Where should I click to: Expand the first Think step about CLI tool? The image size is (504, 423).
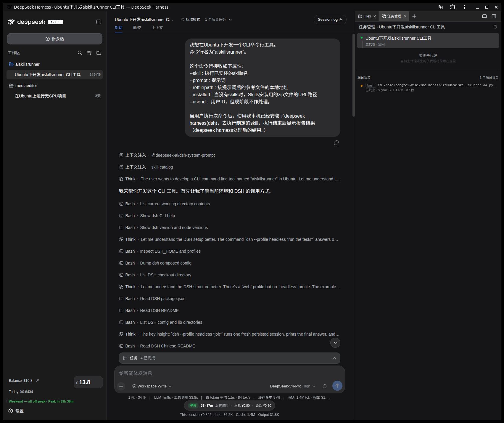229,179
